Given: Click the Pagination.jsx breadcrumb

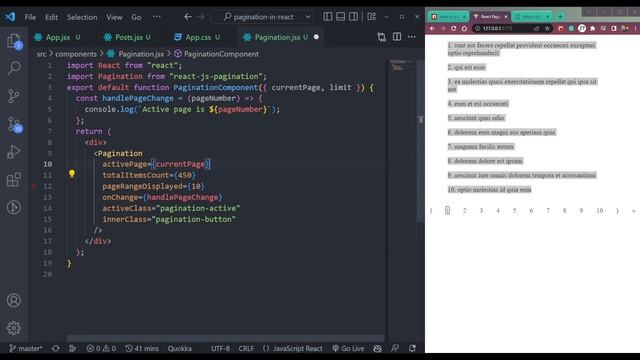Looking at the screenshot, I should point(141,54).
